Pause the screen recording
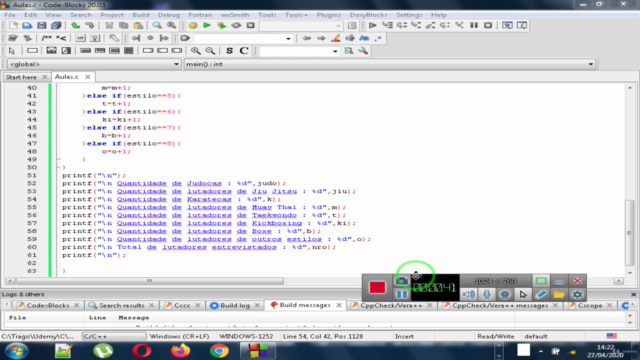Image resolution: width=640 pixels, height=360 pixels. click(x=402, y=294)
